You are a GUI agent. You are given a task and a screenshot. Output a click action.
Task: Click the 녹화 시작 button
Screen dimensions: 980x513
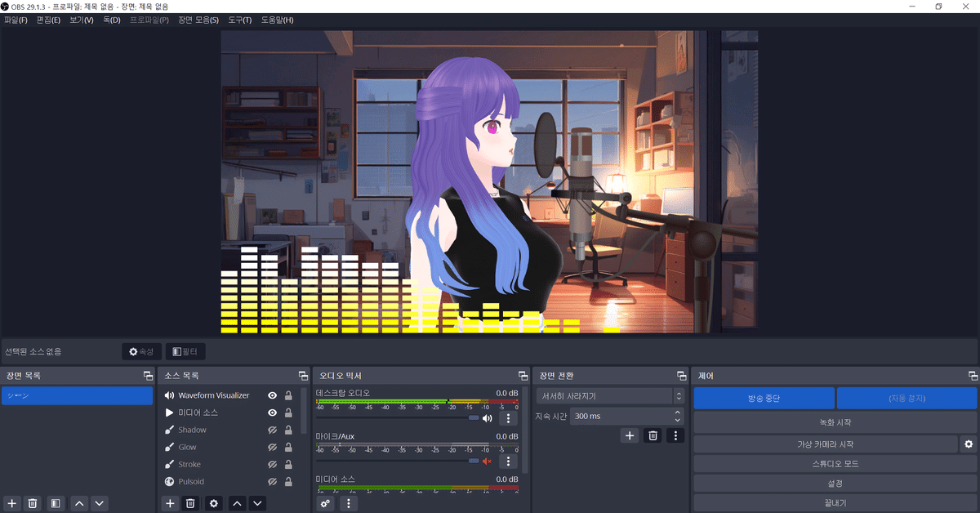click(835, 423)
